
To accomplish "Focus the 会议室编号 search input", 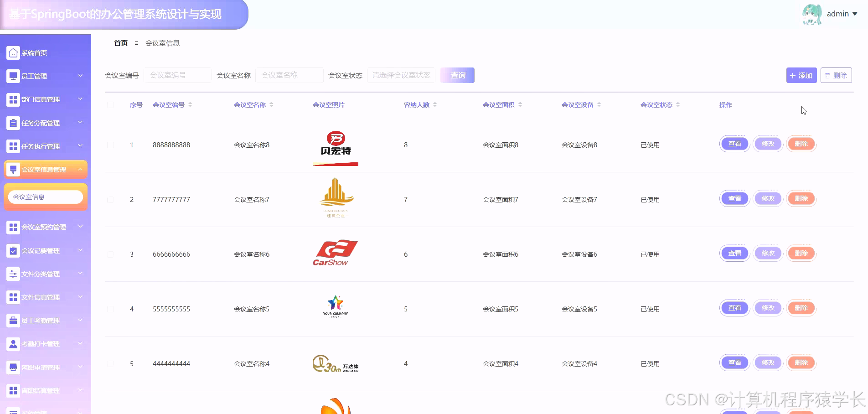I will click(x=178, y=75).
